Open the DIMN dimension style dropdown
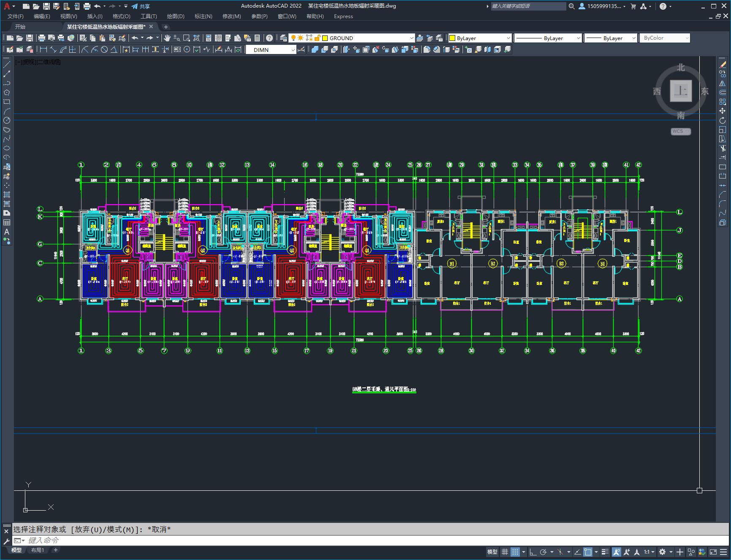 point(271,50)
